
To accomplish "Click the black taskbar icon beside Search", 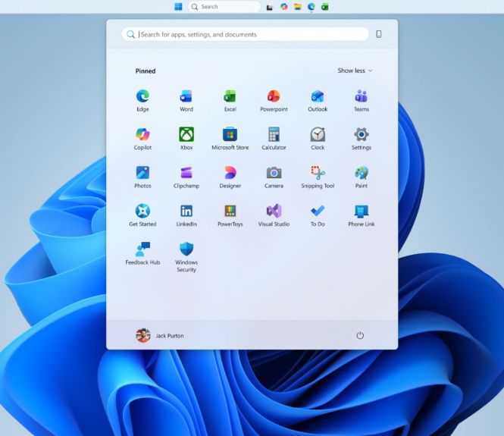I will (269, 7).
